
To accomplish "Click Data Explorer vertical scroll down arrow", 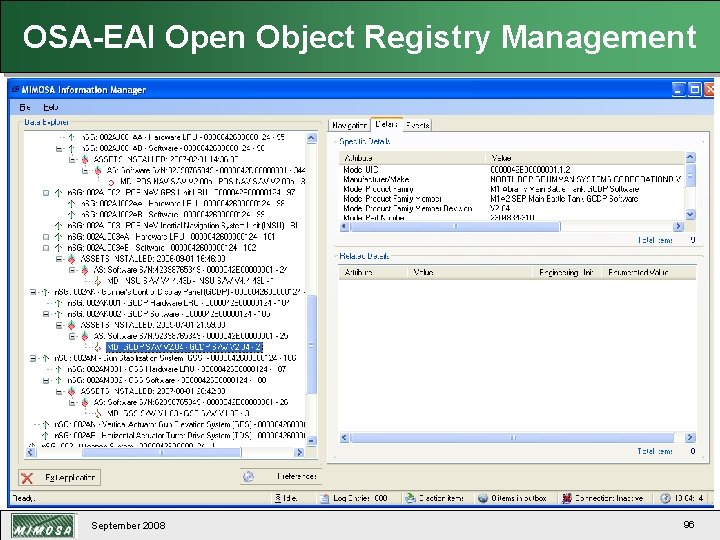I will [x=311, y=441].
